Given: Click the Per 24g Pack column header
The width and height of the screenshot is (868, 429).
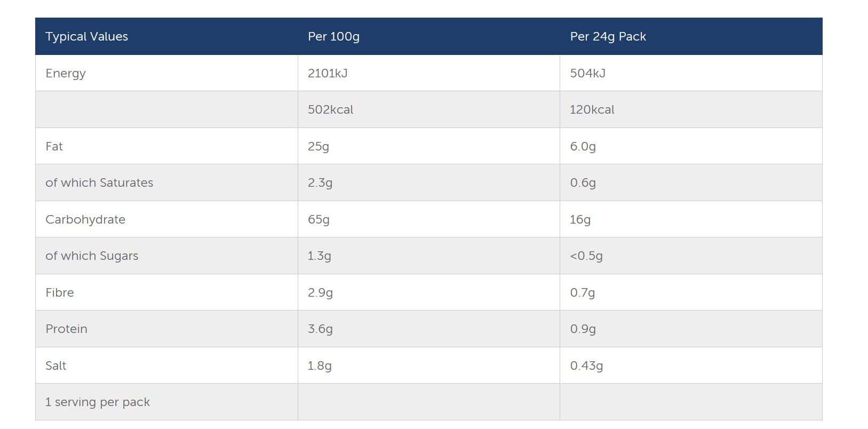Looking at the screenshot, I should [608, 37].
